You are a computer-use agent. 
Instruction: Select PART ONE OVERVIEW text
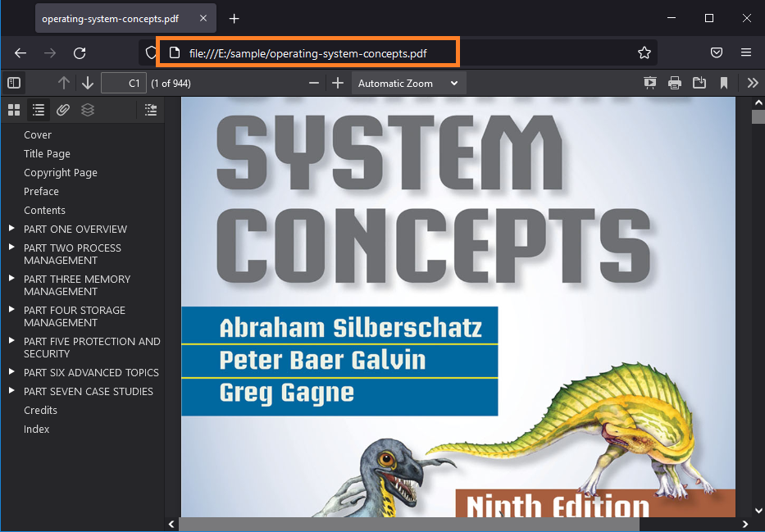[x=75, y=230]
